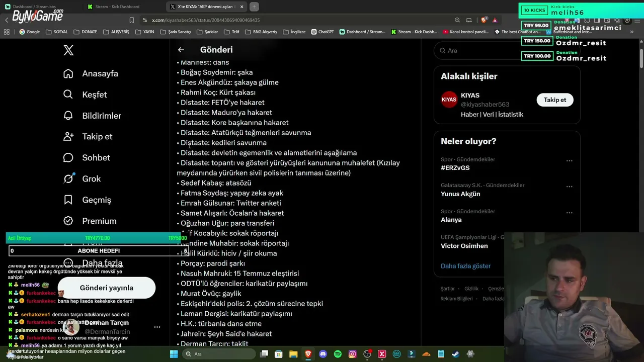The height and width of the screenshot is (362, 644).
Task: Click the page vertical scrollbar
Action: click(641, 58)
